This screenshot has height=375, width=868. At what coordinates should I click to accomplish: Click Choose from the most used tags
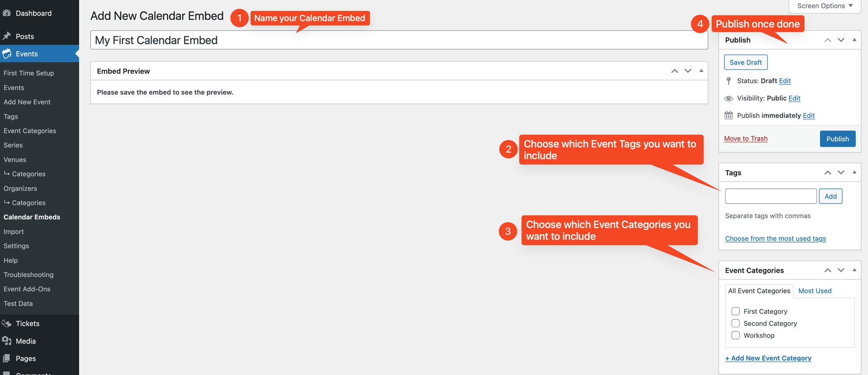click(x=775, y=239)
